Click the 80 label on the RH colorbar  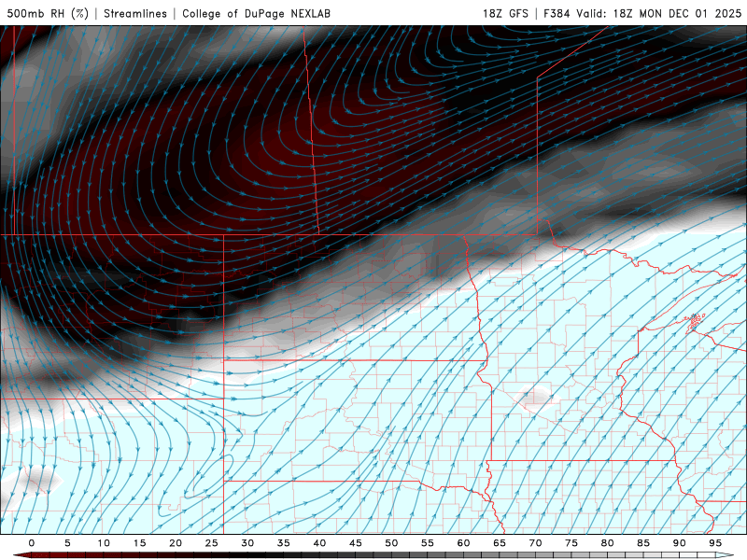pos(607,543)
